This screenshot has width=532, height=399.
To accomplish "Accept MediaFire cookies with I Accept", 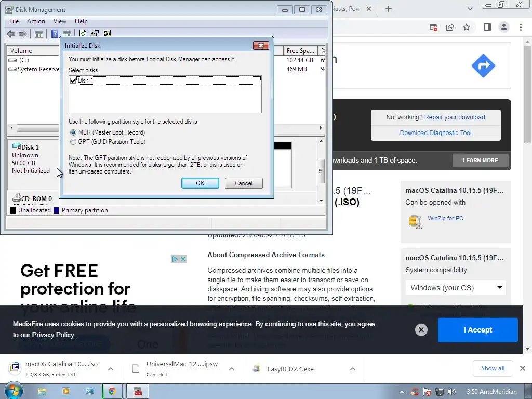I will 478,330.
